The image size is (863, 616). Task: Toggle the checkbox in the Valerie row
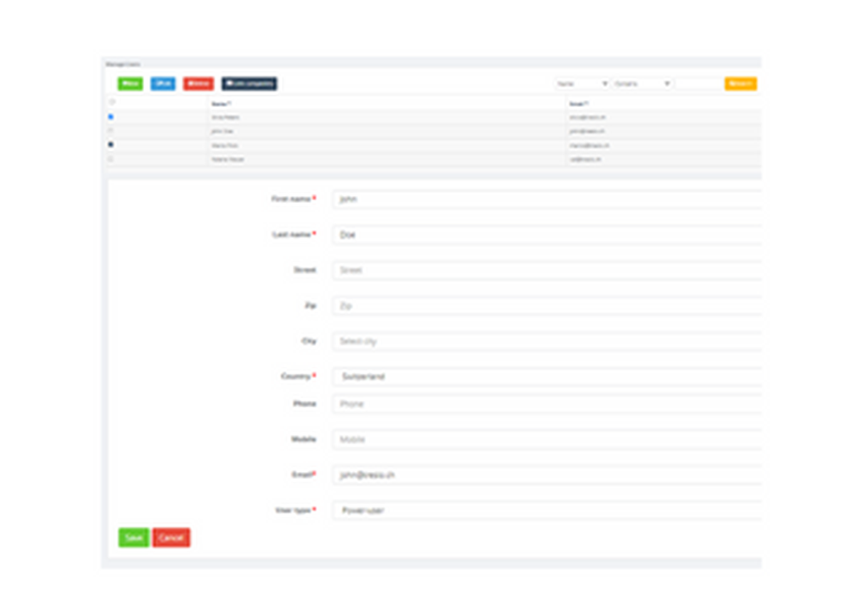point(110,159)
